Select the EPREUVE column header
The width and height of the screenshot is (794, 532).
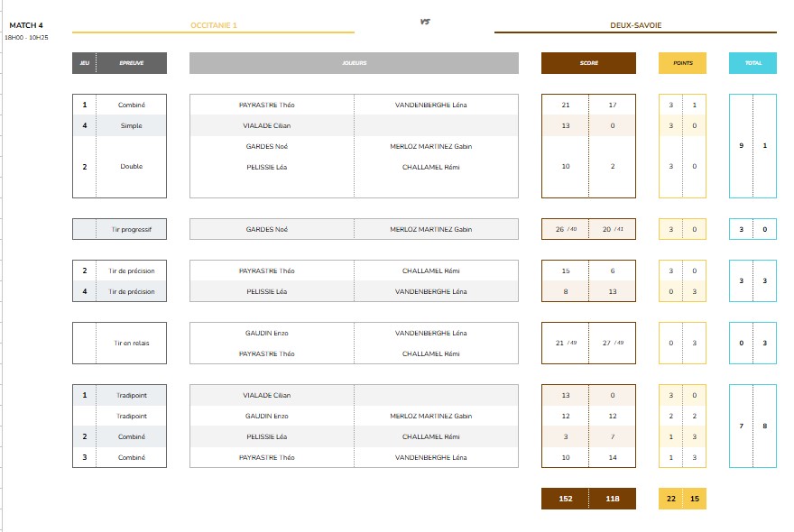[x=131, y=63]
